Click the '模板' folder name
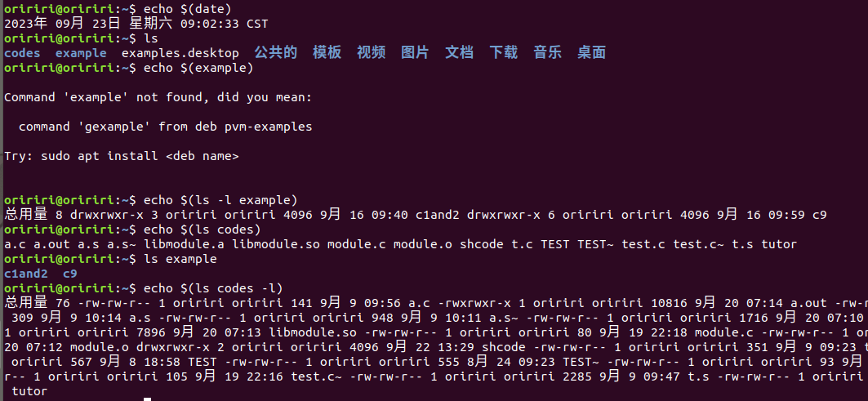The width and height of the screenshot is (868, 401). click(327, 53)
